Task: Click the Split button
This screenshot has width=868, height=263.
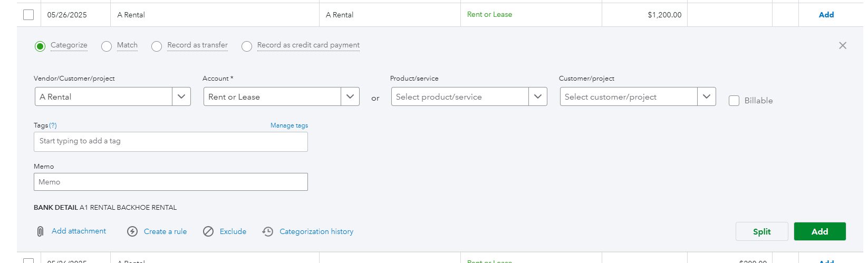Action: (x=761, y=231)
